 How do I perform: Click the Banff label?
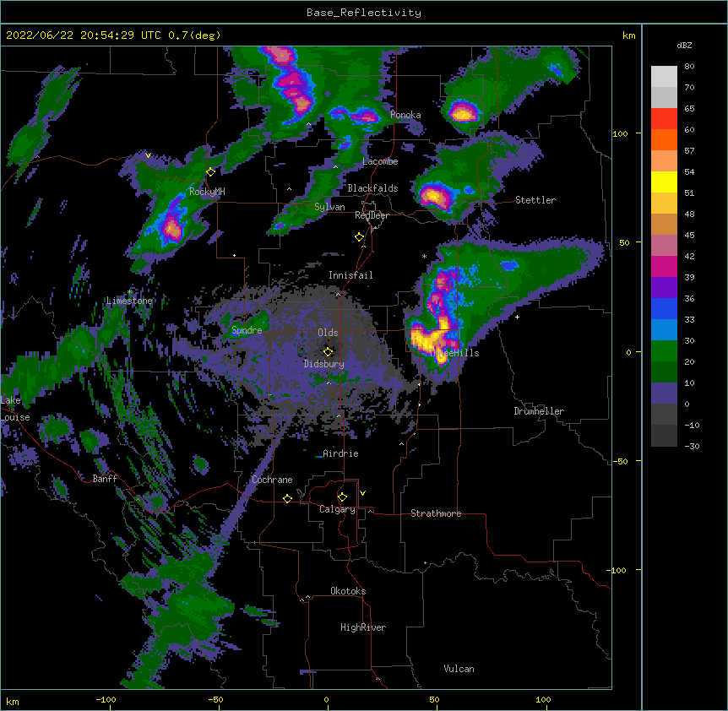105,479
